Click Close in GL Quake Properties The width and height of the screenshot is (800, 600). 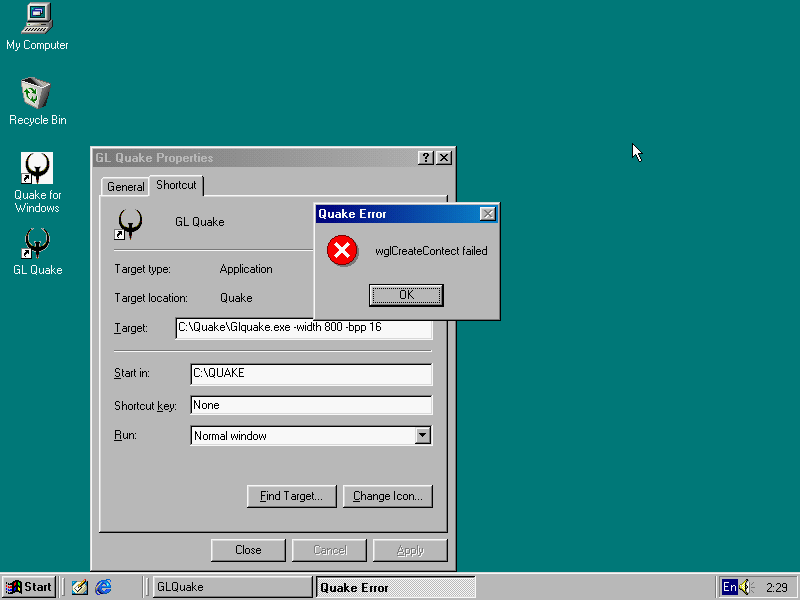click(248, 550)
